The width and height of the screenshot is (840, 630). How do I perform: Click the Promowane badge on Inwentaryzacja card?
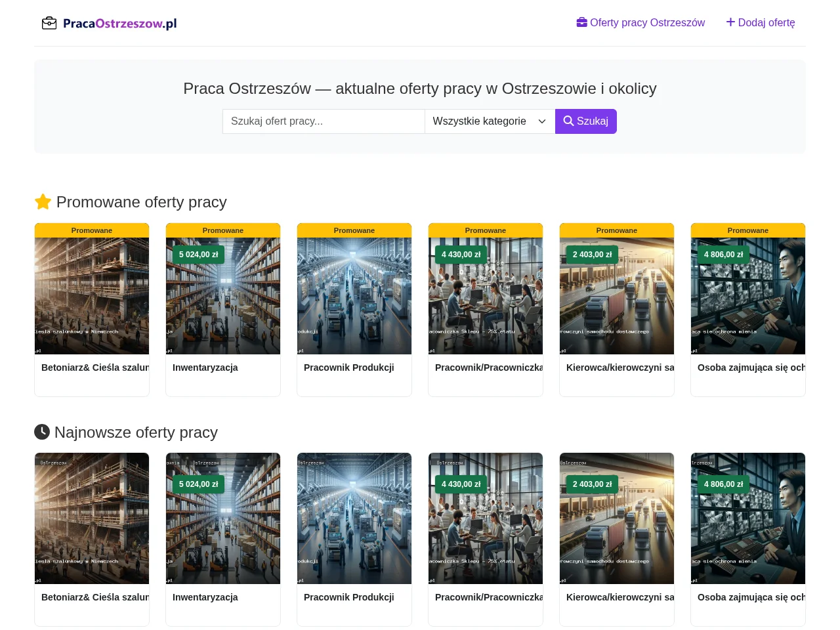223,230
